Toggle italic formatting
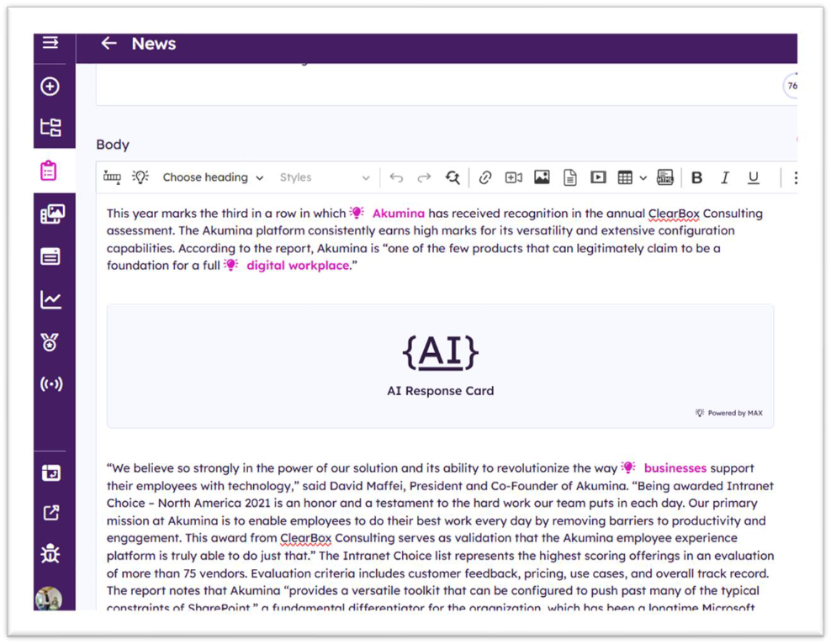The height and width of the screenshot is (644, 831). tap(725, 177)
